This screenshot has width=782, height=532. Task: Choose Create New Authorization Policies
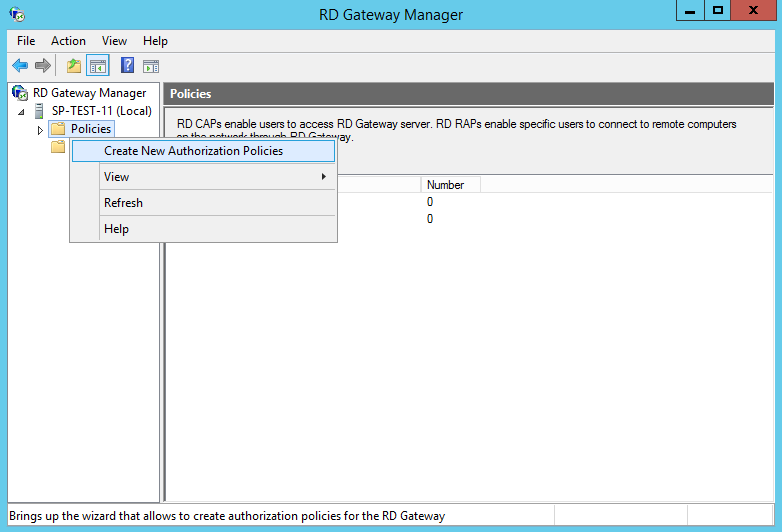[x=193, y=151]
